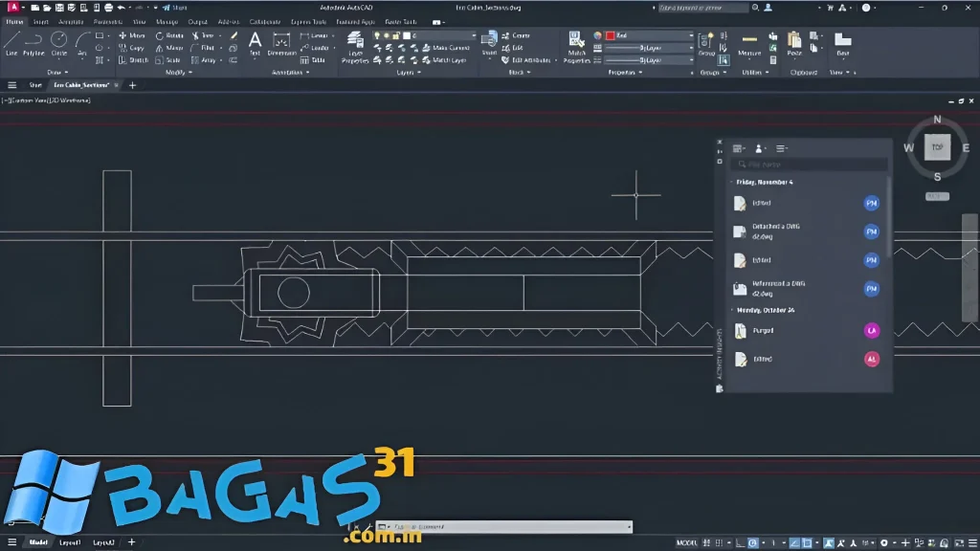
Task: Open Layer Properties manager
Action: click(x=355, y=48)
